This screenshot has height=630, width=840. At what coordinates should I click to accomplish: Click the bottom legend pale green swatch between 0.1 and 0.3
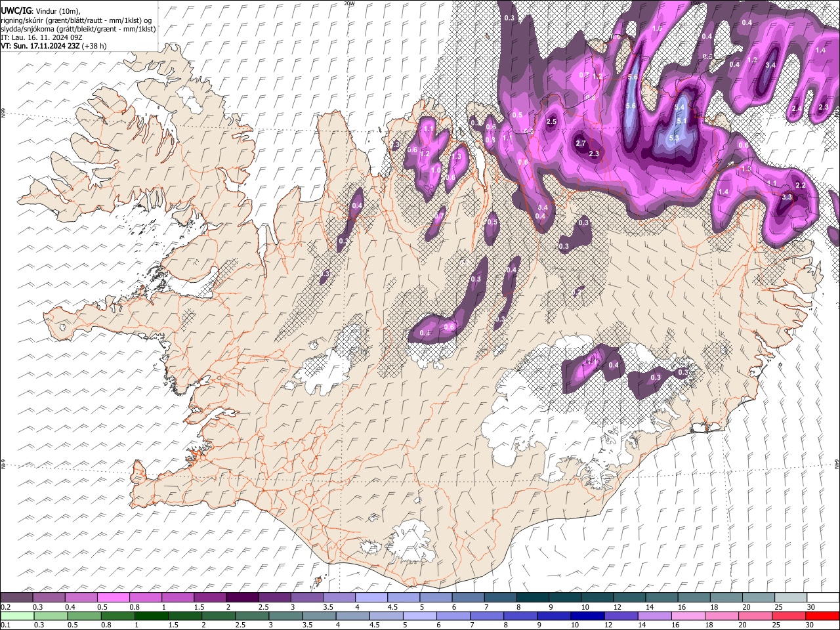(x=18, y=616)
